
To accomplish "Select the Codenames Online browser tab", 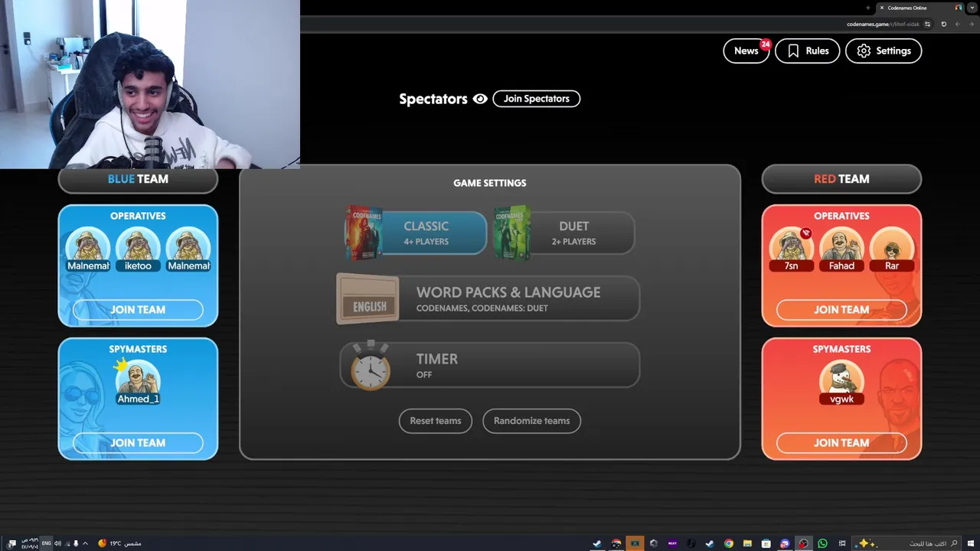I will click(x=919, y=8).
